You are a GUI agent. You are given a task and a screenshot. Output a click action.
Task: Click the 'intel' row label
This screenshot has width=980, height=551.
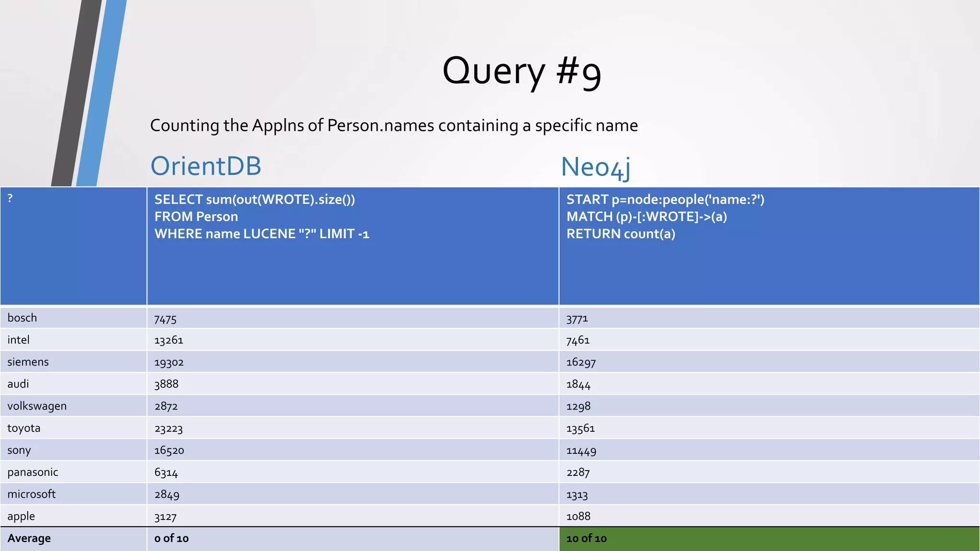tap(18, 340)
